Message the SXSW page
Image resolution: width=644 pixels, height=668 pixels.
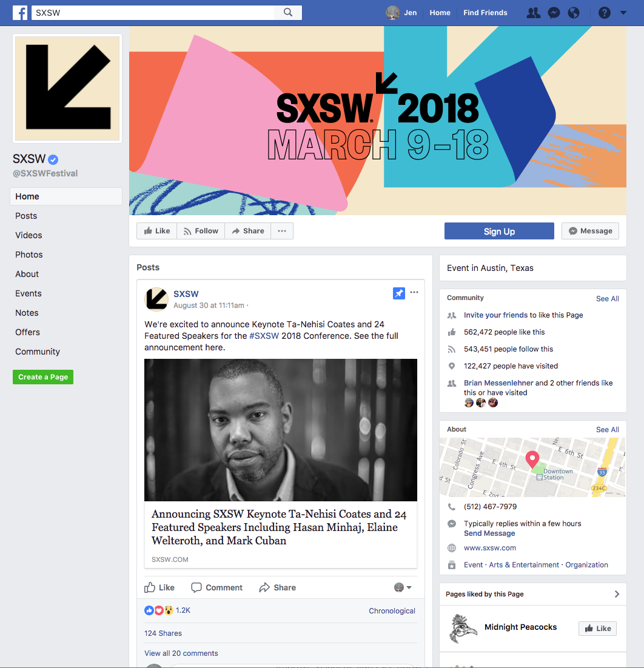click(x=590, y=231)
